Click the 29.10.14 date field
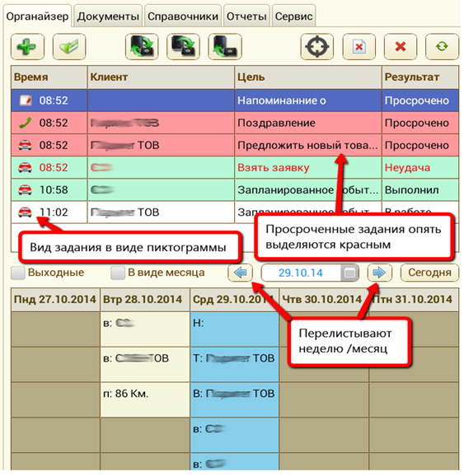 point(301,273)
